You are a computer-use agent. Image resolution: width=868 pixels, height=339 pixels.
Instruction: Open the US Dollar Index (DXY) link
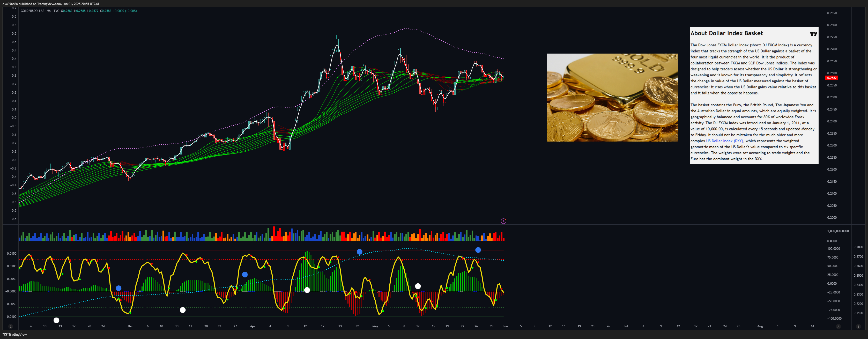click(724, 141)
